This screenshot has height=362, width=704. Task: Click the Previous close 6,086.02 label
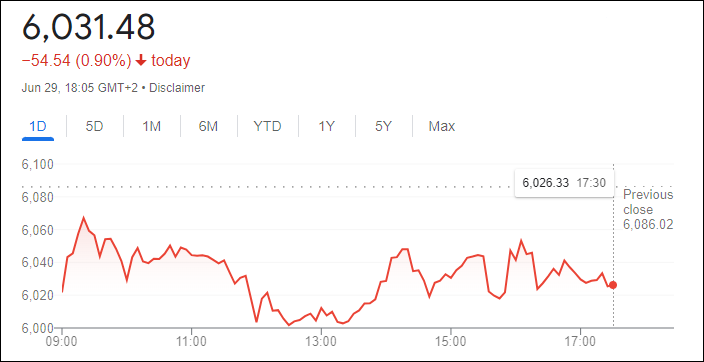point(648,210)
